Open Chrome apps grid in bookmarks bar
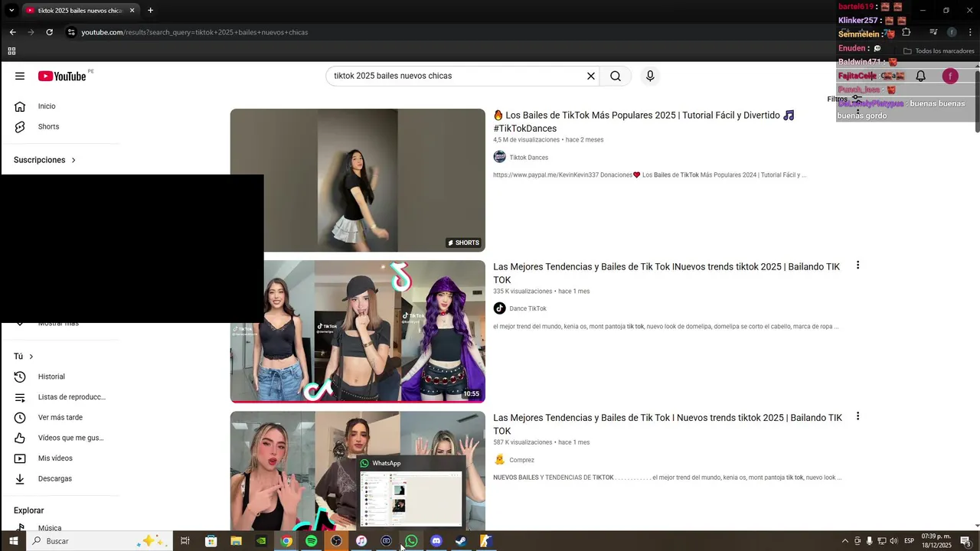This screenshot has height=551, width=980. pyautogui.click(x=11, y=51)
